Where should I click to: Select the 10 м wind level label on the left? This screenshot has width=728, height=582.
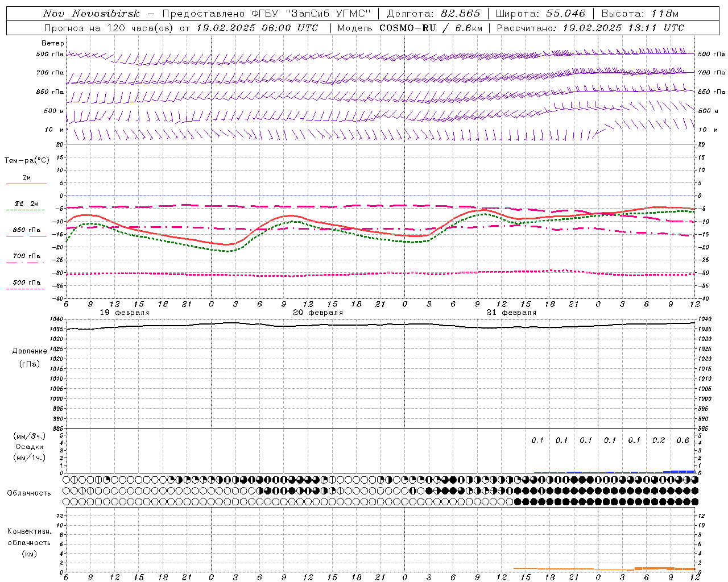pyautogui.click(x=54, y=130)
